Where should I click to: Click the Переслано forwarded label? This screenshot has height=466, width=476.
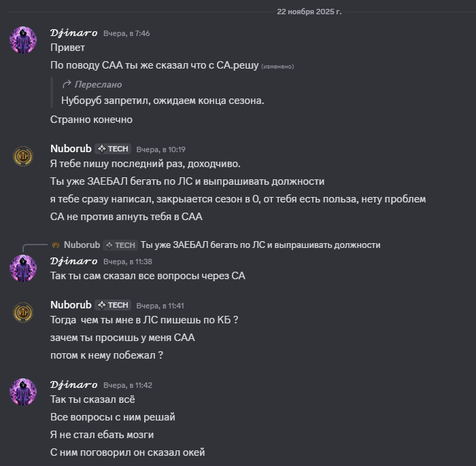click(x=98, y=84)
